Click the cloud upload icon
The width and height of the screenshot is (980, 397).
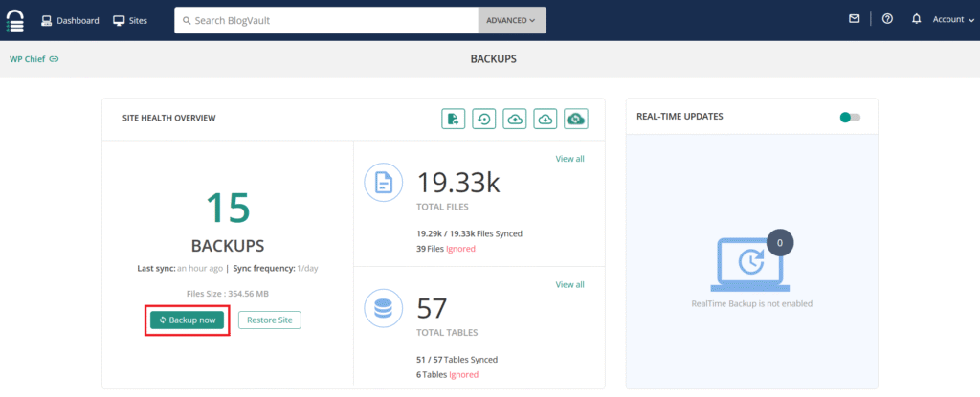[x=514, y=119]
